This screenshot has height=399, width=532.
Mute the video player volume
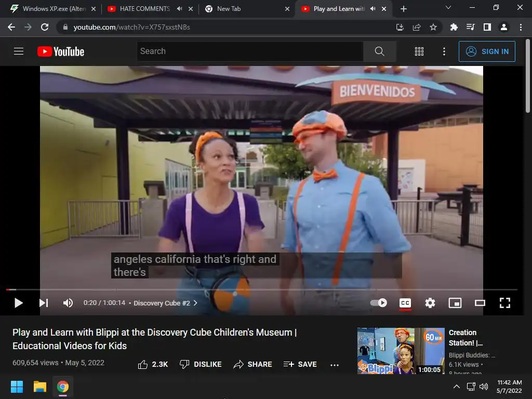click(x=68, y=303)
